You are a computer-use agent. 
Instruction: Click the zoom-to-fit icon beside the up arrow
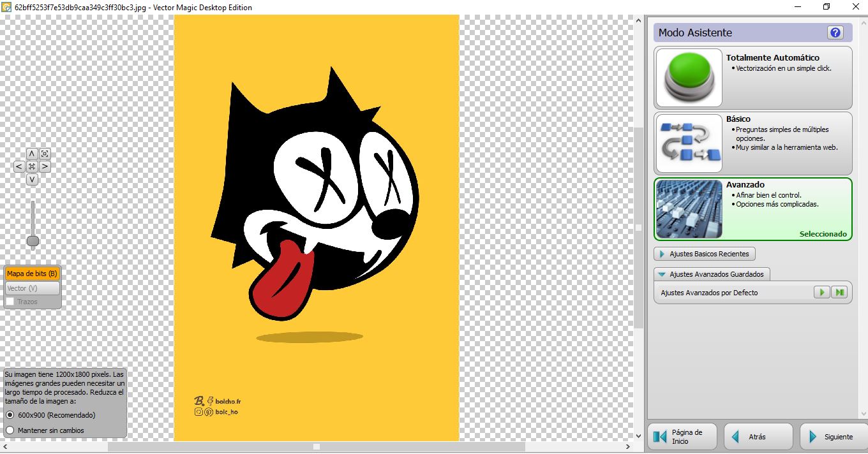pos(45,154)
